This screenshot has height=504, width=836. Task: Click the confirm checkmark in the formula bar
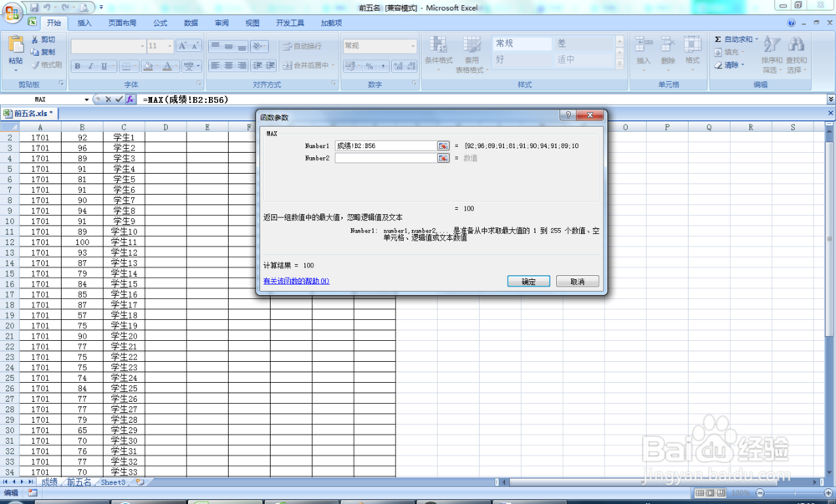(119, 99)
